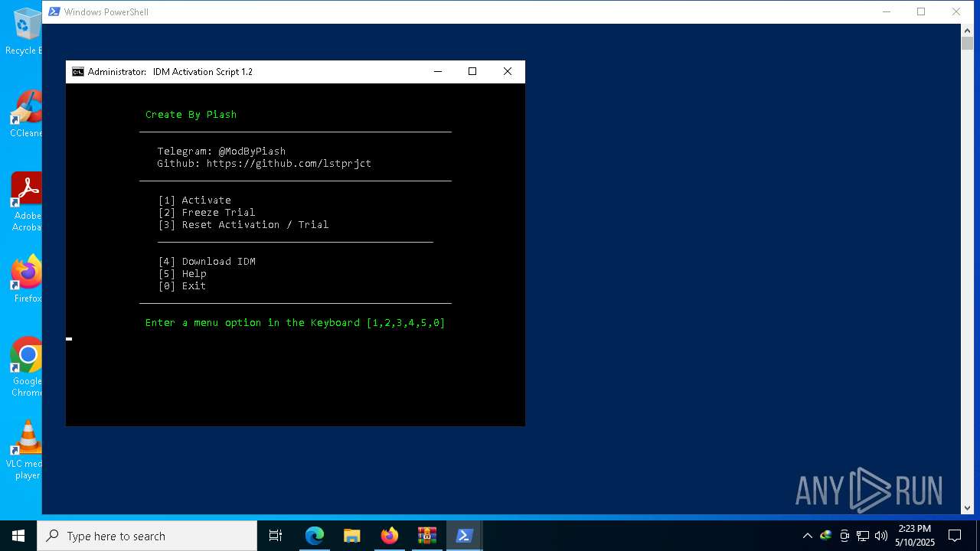Click the 'Windows PowerShell' title bar text
Image resolution: width=980 pixels, height=551 pixels.
coord(106,11)
